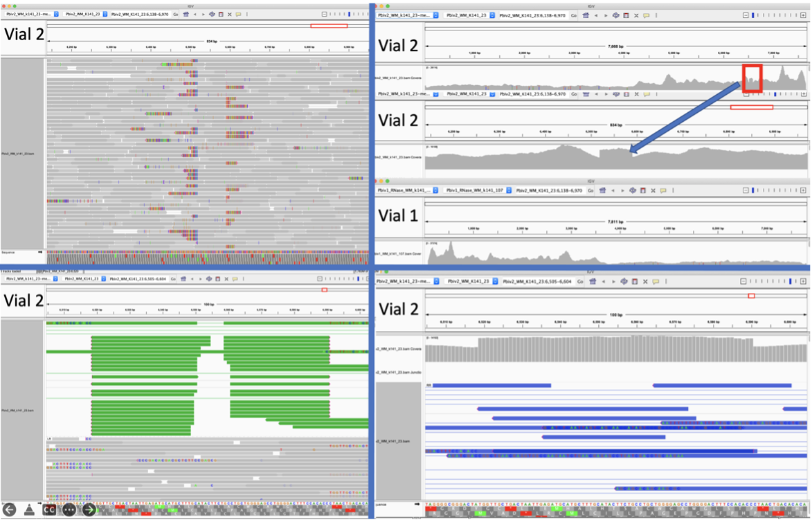This screenshot has width=812, height=522.
Task: Click Home icon in green-reads window toolbar
Action: 183,279
